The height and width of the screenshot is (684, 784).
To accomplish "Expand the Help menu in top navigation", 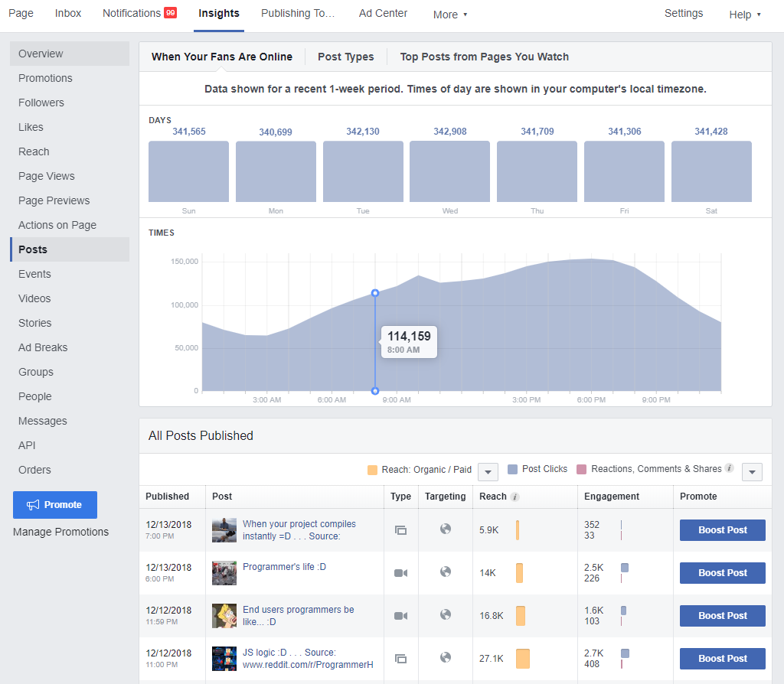I will pyautogui.click(x=744, y=15).
